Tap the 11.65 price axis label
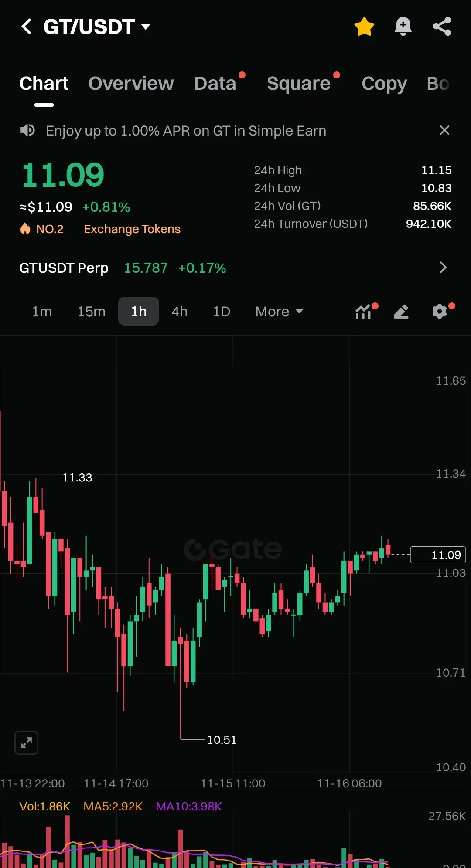Screen dimensions: 471x868 (451, 381)
